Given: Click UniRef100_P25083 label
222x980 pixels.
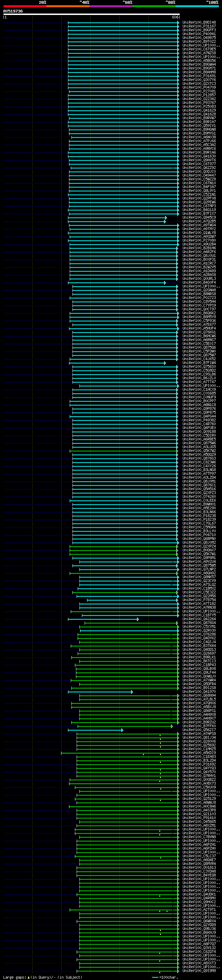Looking at the screenshot, I should 199,106.
